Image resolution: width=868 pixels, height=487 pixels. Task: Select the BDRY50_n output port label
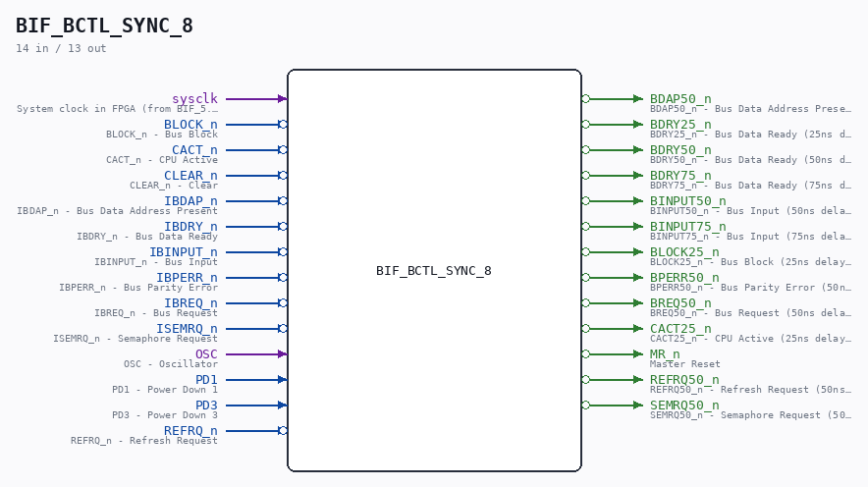pyautogui.click(x=680, y=149)
